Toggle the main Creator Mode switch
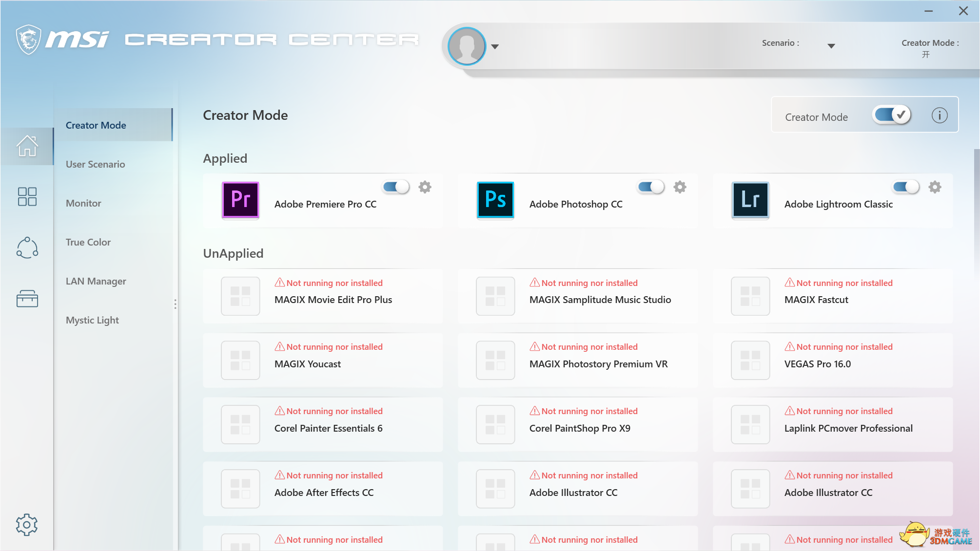The width and height of the screenshot is (980, 551). (892, 115)
